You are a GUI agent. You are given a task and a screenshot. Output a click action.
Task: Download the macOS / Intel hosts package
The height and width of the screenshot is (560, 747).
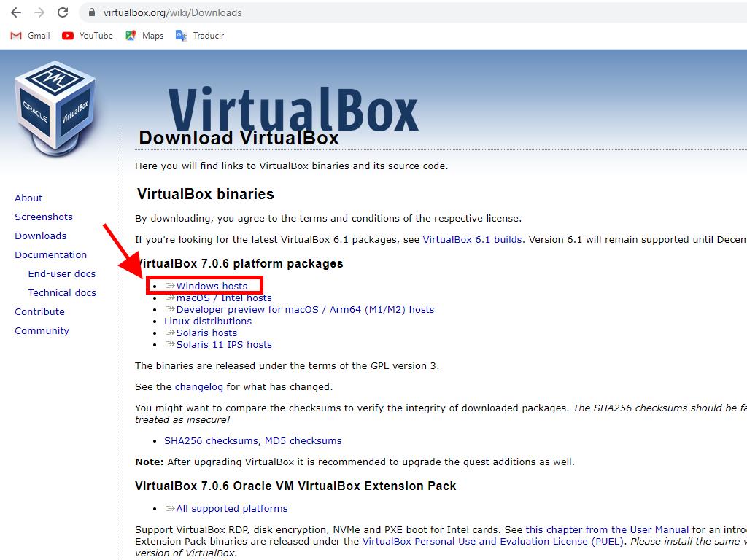pyautogui.click(x=224, y=297)
